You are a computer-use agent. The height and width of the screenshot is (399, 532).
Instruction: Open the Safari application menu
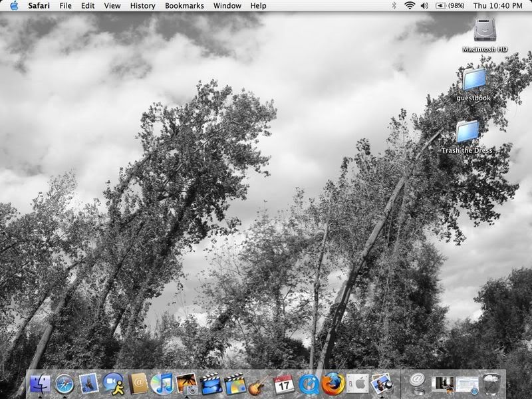coord(39,6)
